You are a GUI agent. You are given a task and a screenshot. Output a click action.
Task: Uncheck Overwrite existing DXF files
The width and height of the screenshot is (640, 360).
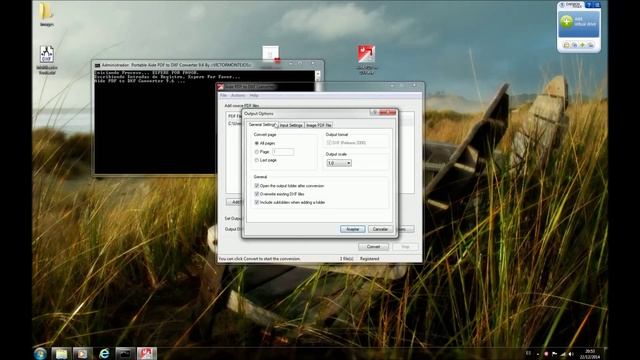point(257,194)
